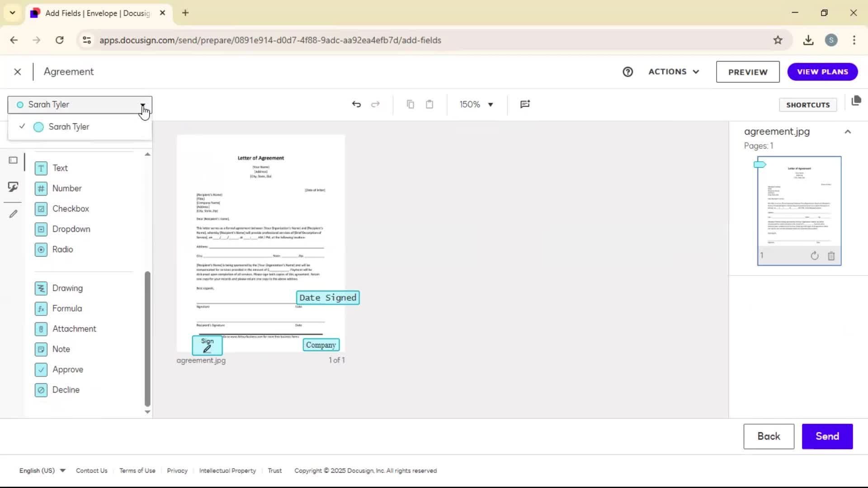This screenshot has height=488, width=868.
Task: Select the Note field tool
Action: (52, 349)
